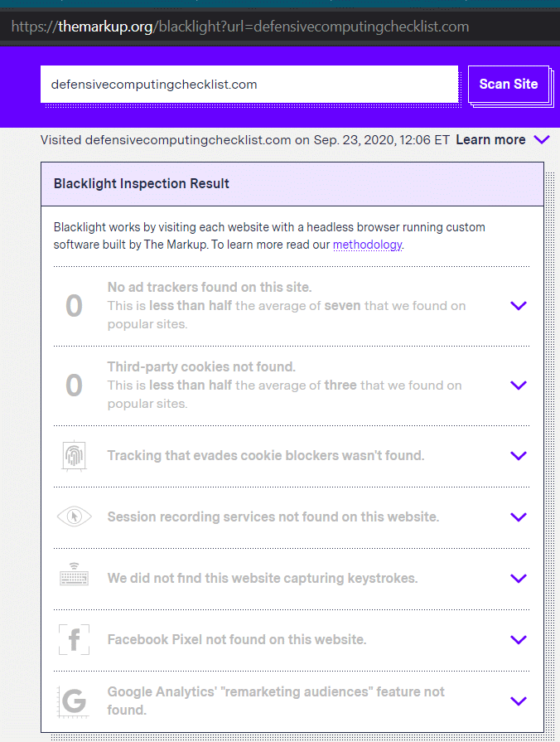Expand Facebook Pixel result chevron
The width and height of the screenshot is (560, 742).
(x=519, y=639)
